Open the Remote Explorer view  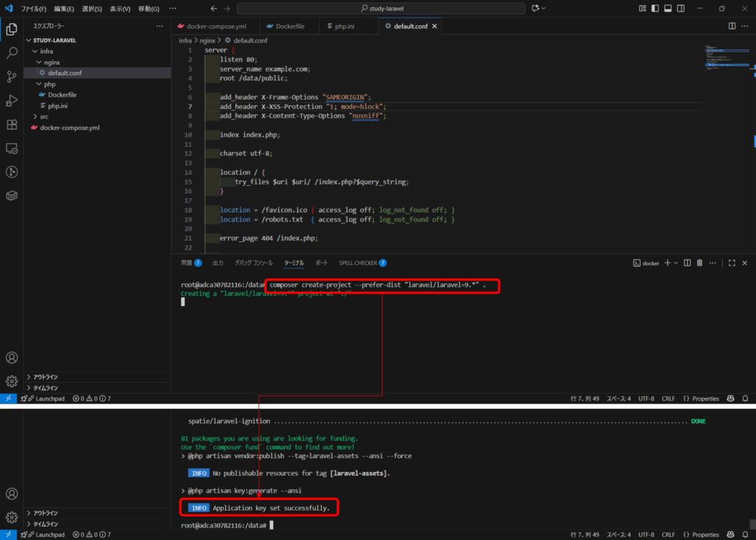coord(12,148)
